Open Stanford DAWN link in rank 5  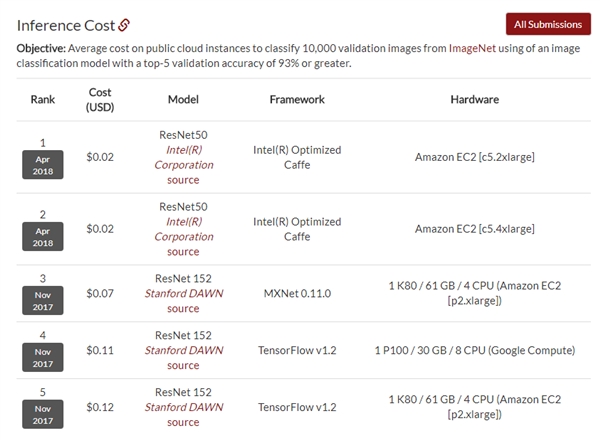(x=183, y=408)
